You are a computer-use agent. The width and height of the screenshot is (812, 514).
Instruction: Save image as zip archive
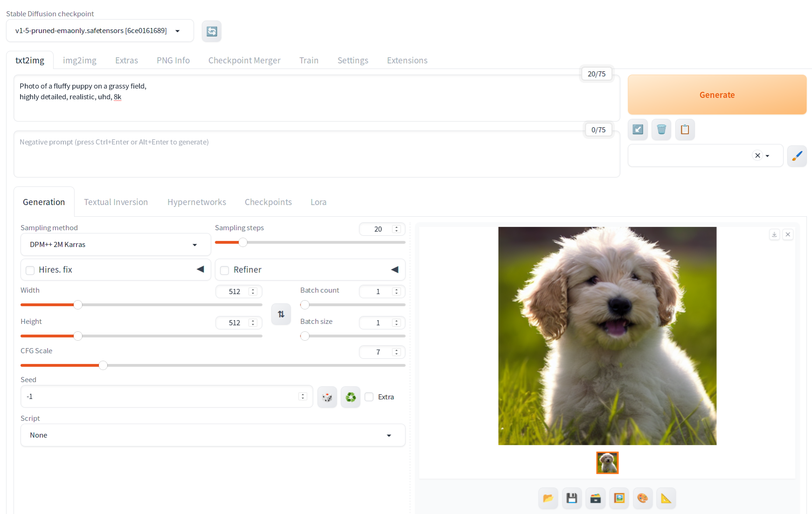596,498
